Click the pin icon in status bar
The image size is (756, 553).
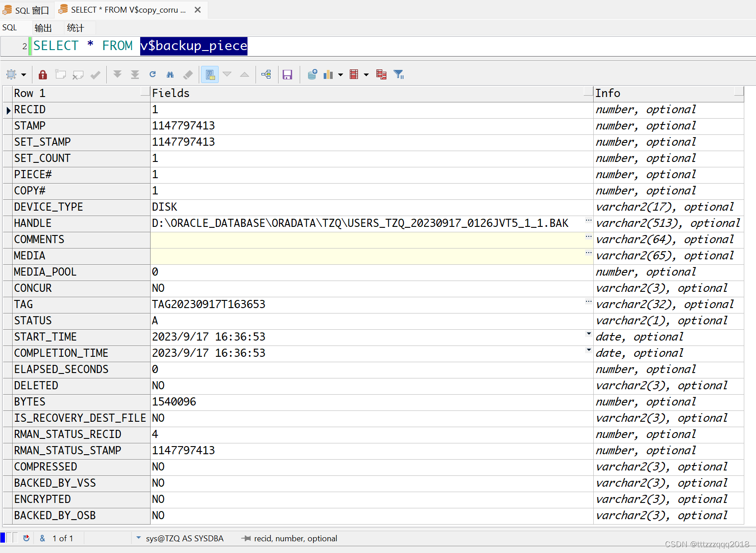246,538
